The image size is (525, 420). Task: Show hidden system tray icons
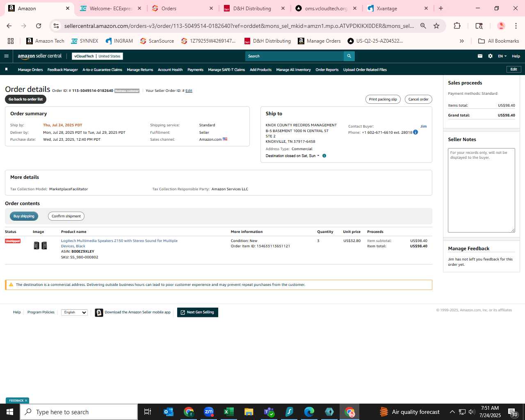(452, 412)
